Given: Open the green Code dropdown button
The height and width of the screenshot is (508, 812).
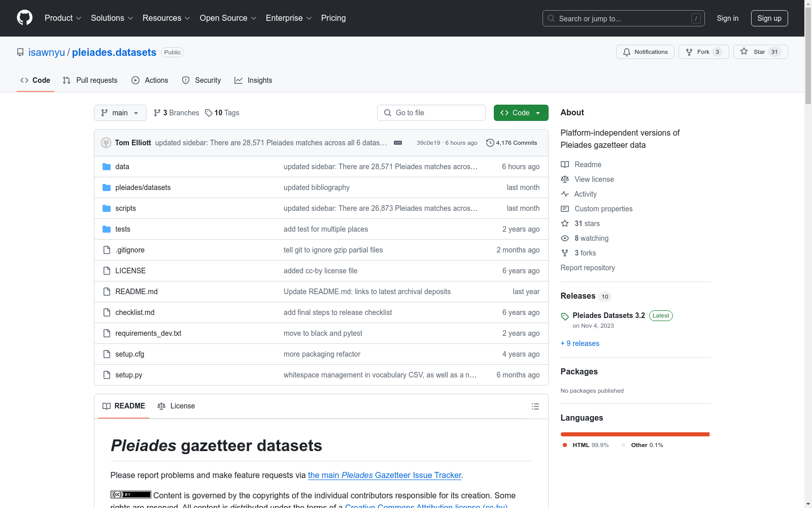Looking at the screenshot, I should coord(521,113).
